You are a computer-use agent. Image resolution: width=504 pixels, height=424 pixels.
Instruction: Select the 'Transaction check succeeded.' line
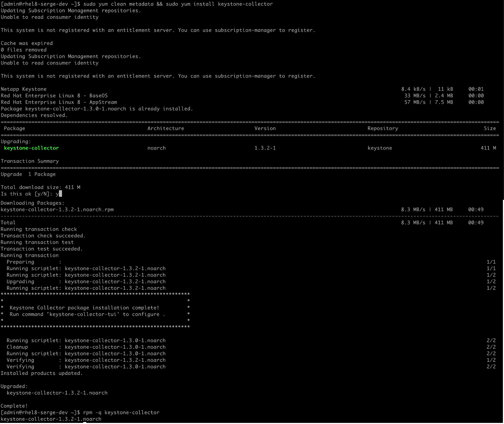(43, 236)
